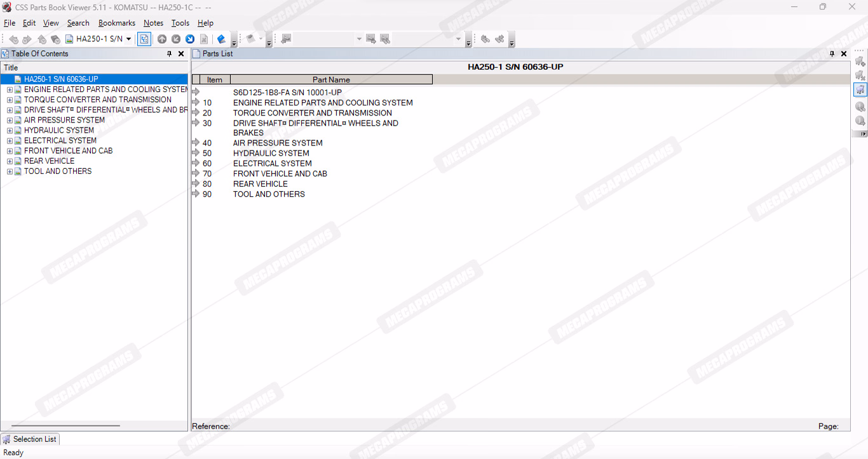Click the up arrow navigation icon
The height and width of the screenshot is (459, 868).
pos(162,39)
